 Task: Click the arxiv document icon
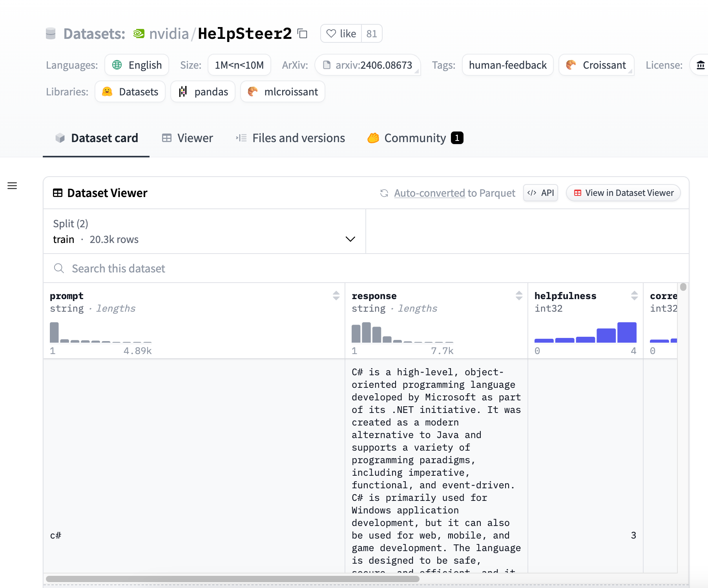pyautogui.click(x=327, y=65)
